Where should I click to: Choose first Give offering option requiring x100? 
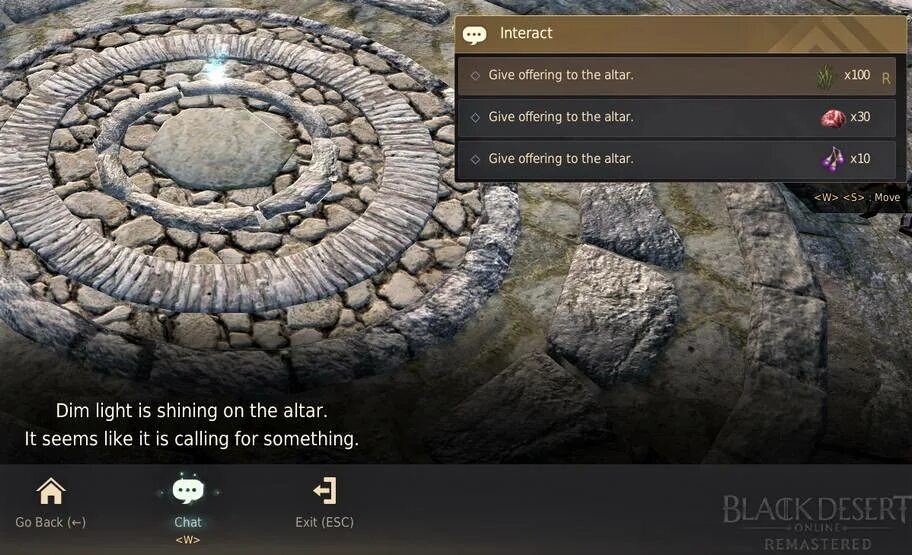677,76
